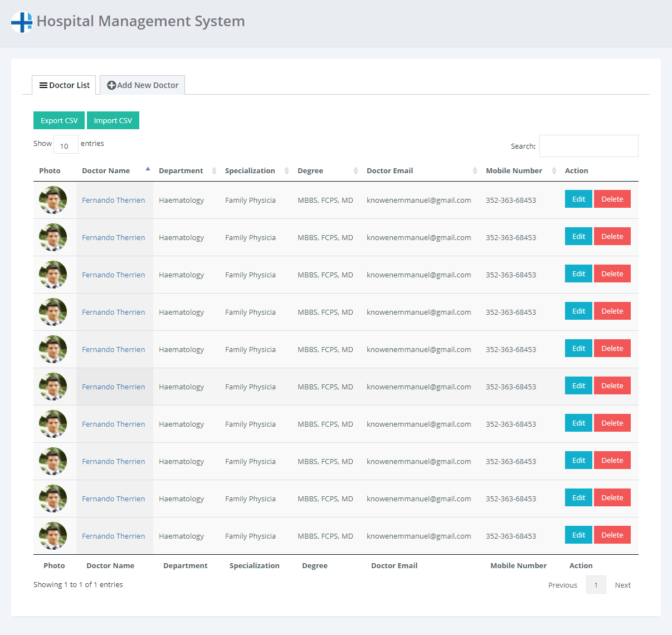Image resolution: width=672 pixels, height=635 pixels.
Task: Sort table by Degree column arrow
Action: 356,171
